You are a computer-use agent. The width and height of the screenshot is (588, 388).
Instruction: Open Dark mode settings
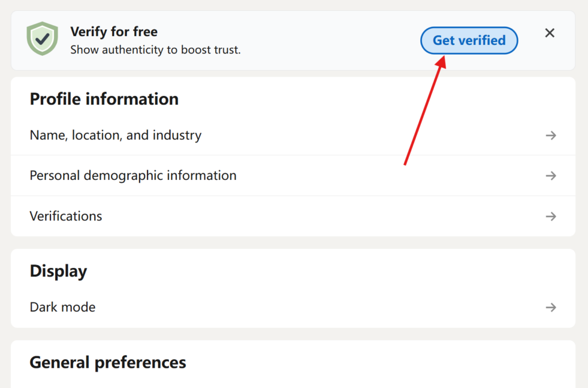(62, 307)
